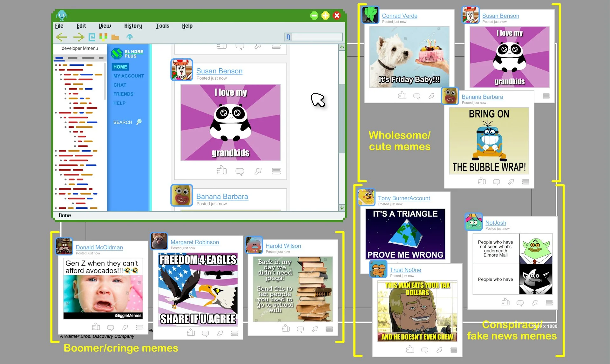
Task: Click the Done status bar text
Action: tap(65, 215)
